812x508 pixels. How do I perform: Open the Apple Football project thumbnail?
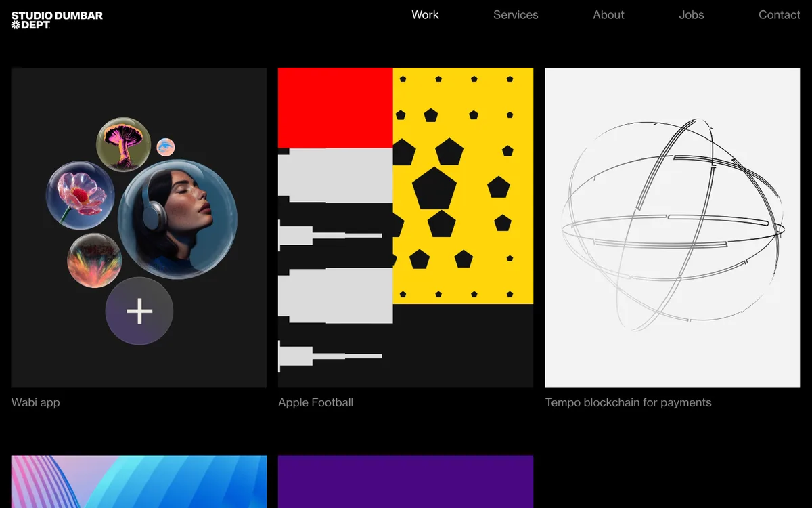point(405,228)
